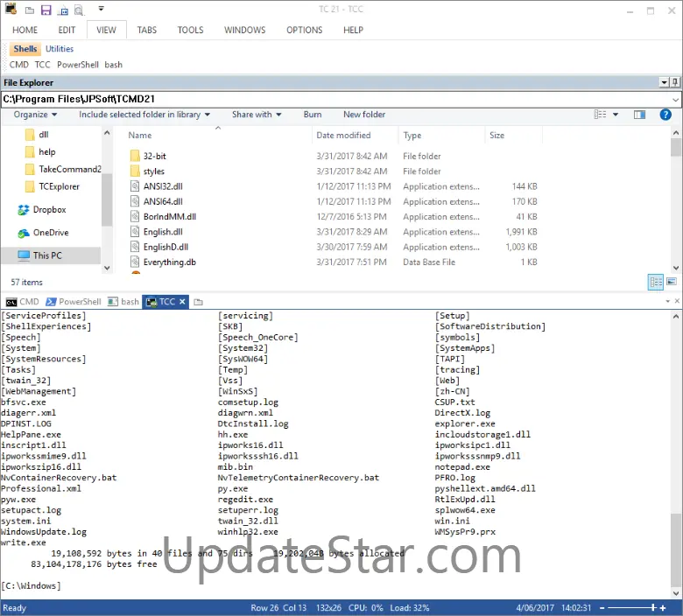Select the styles folder icon
Viewport: 683px width, 616px height.
(135, 171)
